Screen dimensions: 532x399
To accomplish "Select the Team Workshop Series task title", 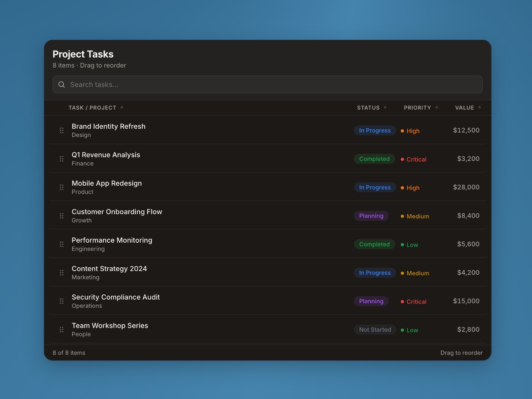I will tap(110, 326).
